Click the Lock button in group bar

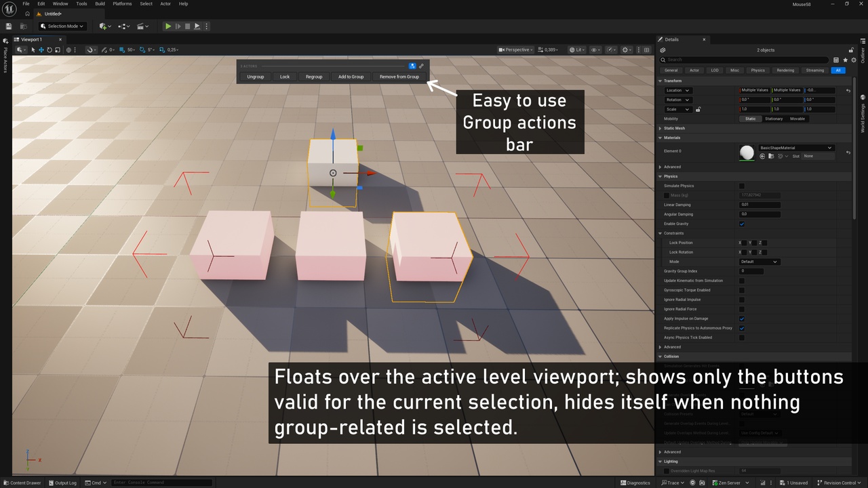point(285,77)
